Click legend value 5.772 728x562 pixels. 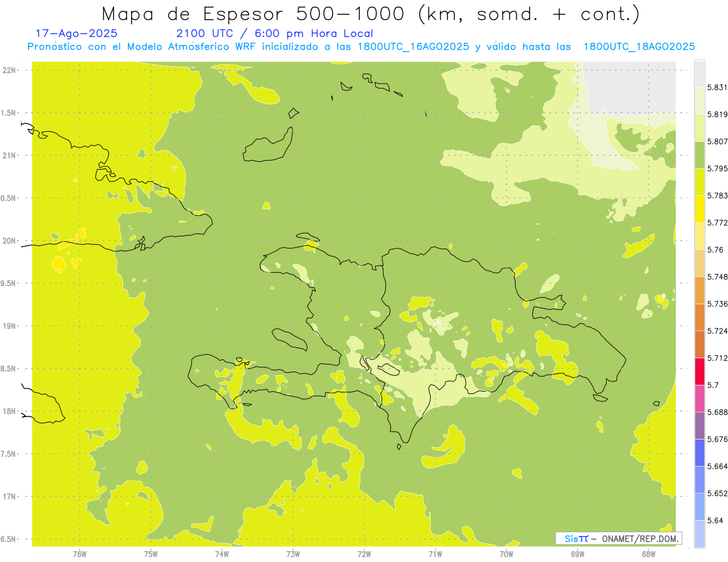718,222
